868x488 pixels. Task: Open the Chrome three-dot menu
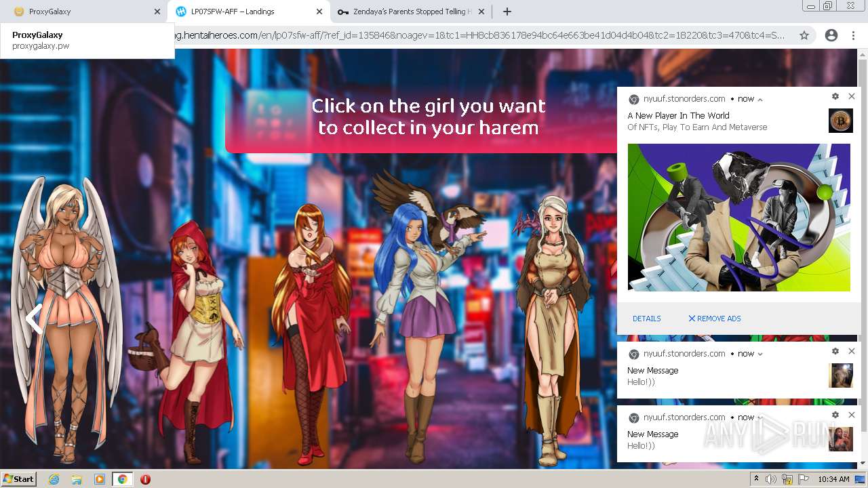click(853, 35)
